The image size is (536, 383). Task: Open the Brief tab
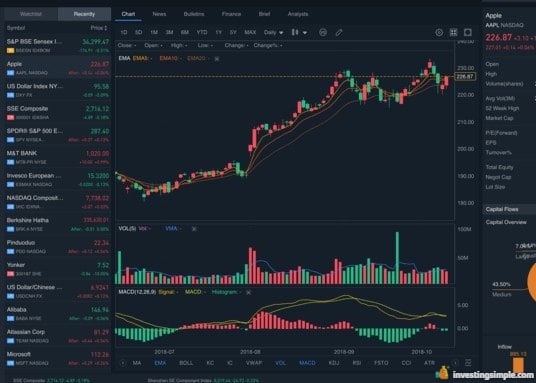264,14
